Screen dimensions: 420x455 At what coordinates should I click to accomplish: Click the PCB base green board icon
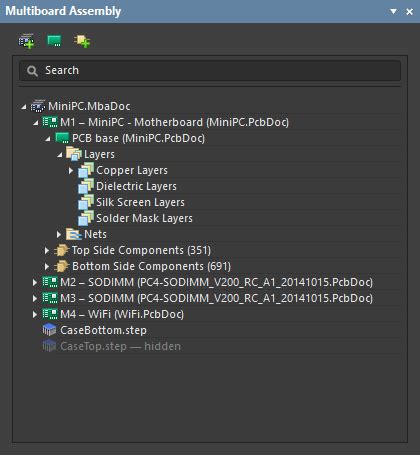pos(62,138)
